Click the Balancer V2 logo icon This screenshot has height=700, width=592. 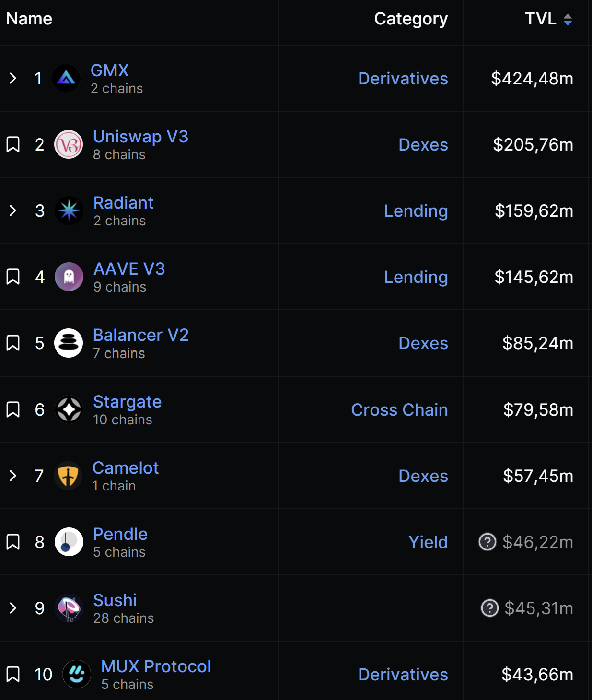click(69, 343)
